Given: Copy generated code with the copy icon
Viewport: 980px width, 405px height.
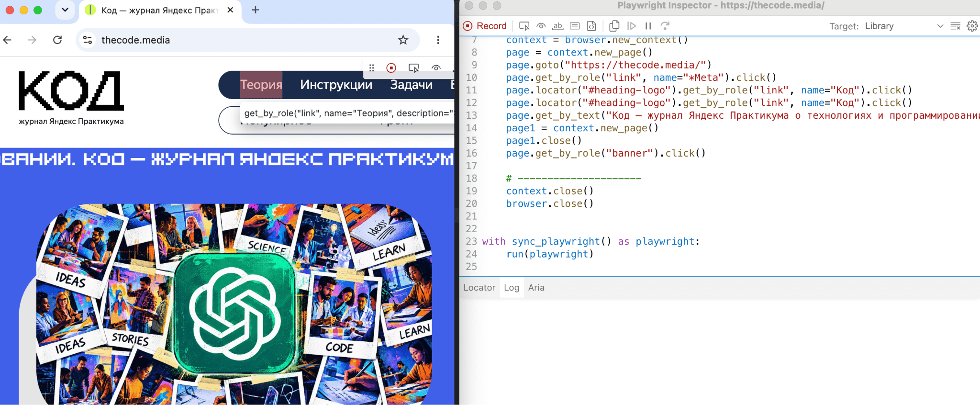Looking at the screenshot, I should (x=614, y=26).
